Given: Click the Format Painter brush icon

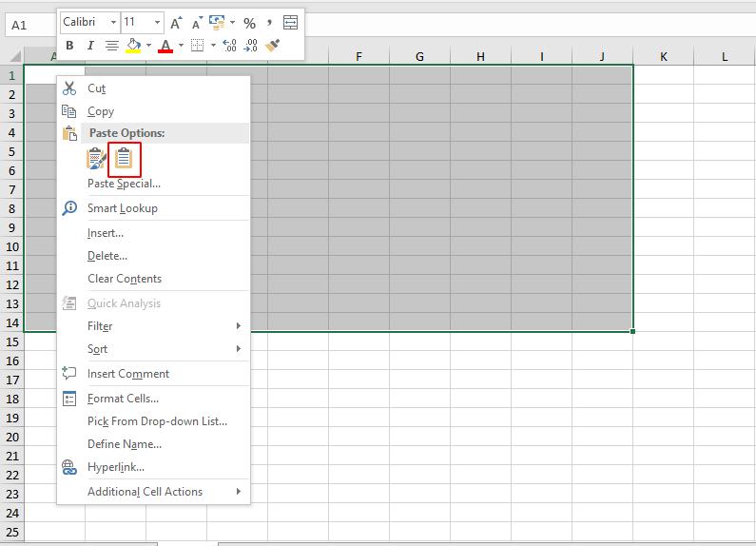Looking at the screenshot, I should pyautogui.click(x=273, y=45).
